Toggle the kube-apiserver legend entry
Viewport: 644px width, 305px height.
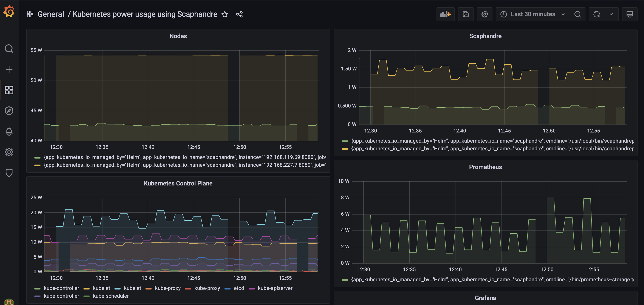point(275,288)
